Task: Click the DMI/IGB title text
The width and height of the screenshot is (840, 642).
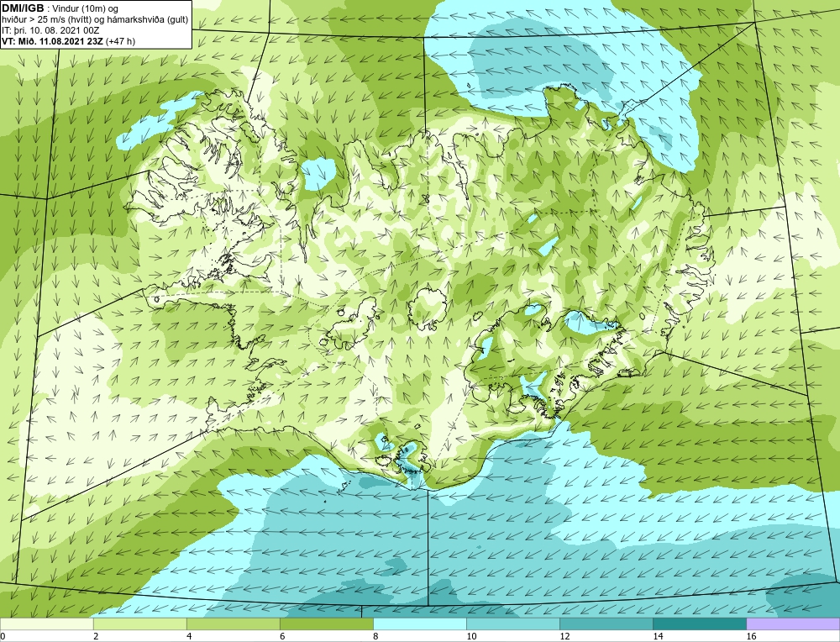Action: point(23,8)
